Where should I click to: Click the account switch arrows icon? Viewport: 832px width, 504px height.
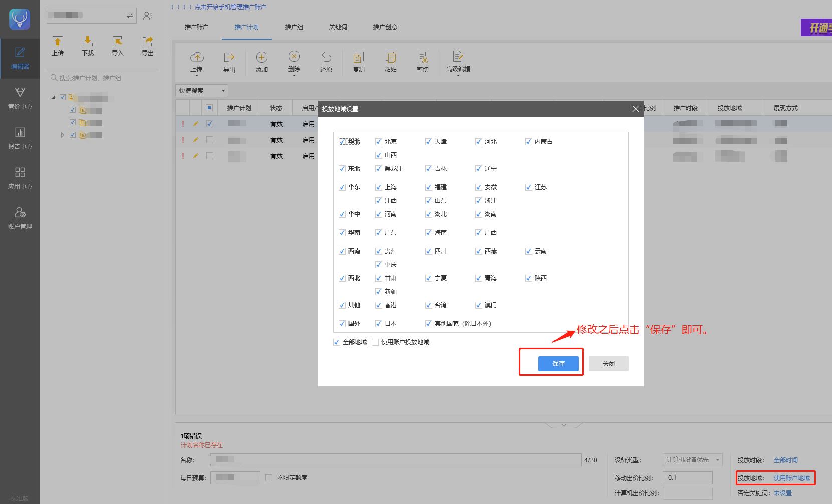tap(130, 16)
